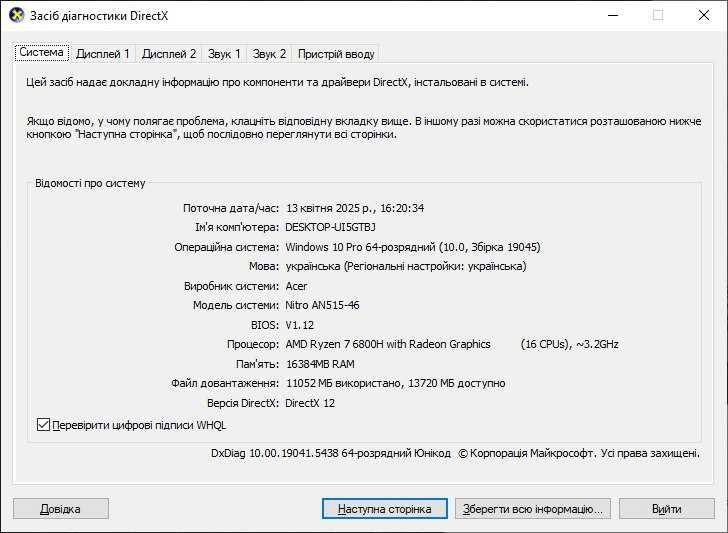
Task: Click the Файл довантаження label
Action: [x=225, y=384]
